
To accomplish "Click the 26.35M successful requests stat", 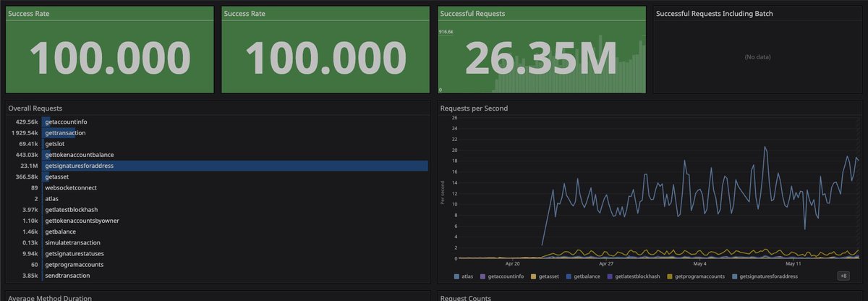I will [540, 58].
